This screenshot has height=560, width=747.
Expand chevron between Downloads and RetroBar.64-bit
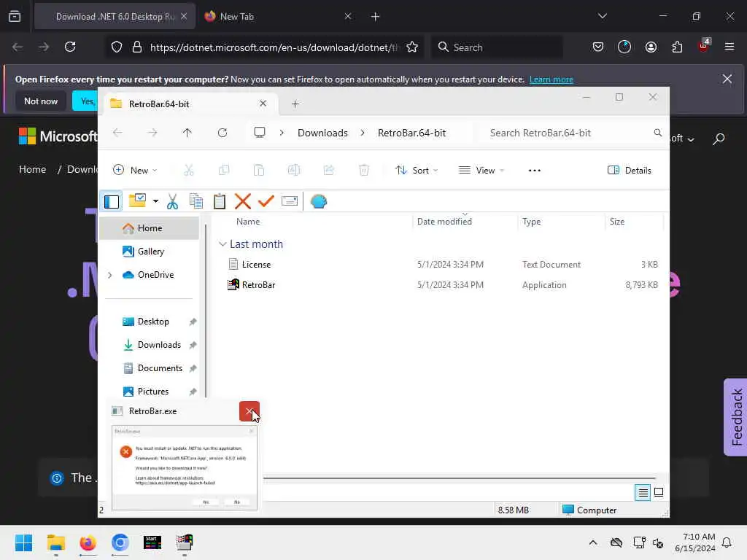[x=363, y=133]
